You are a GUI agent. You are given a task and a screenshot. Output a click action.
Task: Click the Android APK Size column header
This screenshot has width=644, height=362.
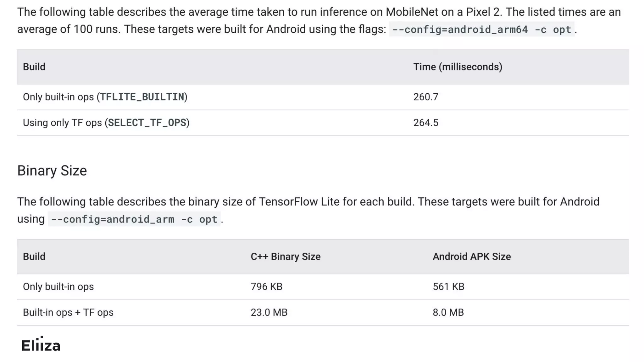point(471,257)
